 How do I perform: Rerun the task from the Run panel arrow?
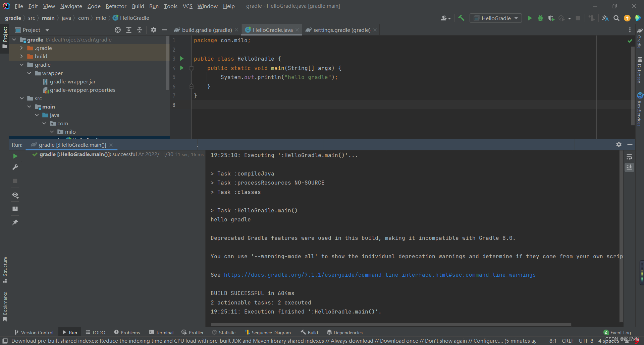(x=15, y=156)
